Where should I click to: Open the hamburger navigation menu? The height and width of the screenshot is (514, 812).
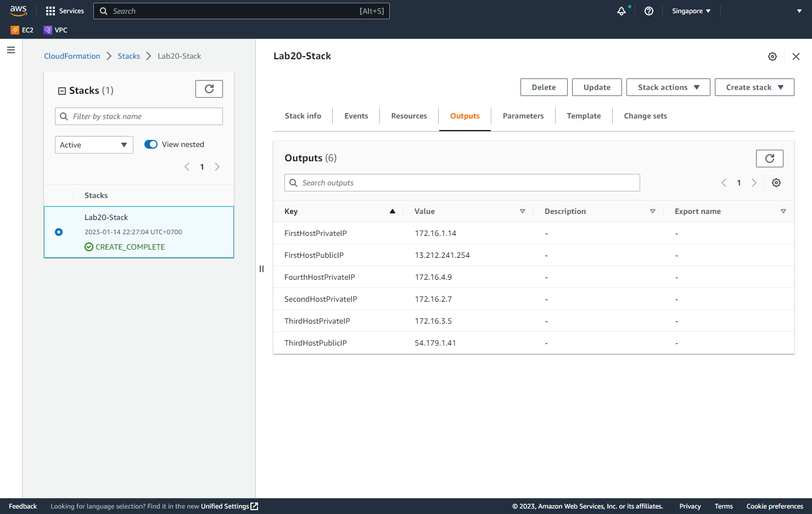tap(11, 50)
